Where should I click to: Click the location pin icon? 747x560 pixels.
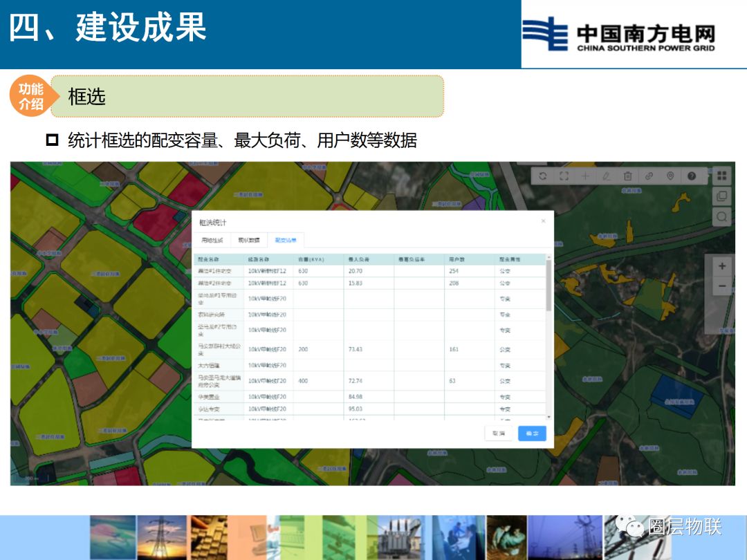pos(670,176)
